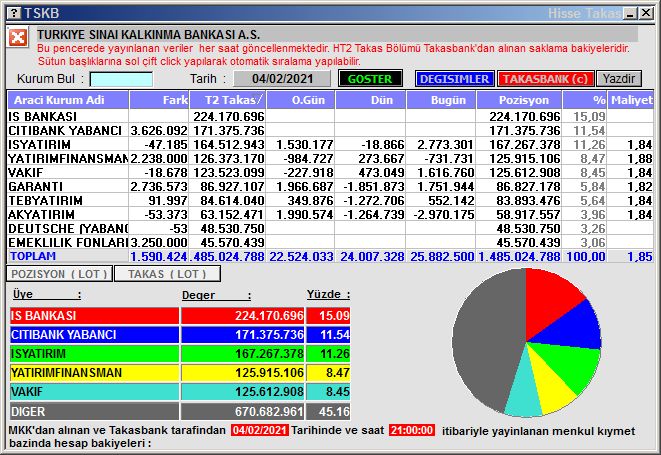Sort by Pozisyon column header
661x455 pixels.
pos(519,100)
